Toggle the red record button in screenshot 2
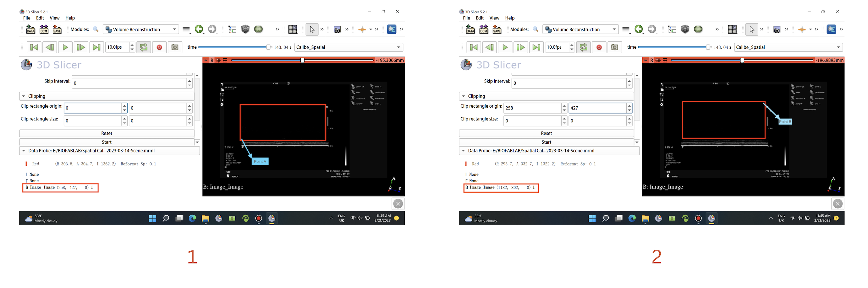Image resolution: width=868 pixels, height=288 pixels. (599, 47)
